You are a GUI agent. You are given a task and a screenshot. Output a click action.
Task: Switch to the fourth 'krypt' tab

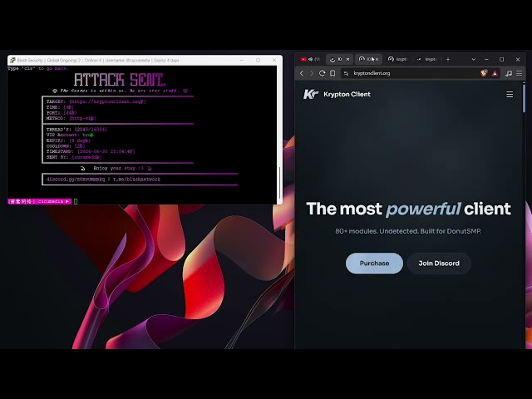(397, 59)
